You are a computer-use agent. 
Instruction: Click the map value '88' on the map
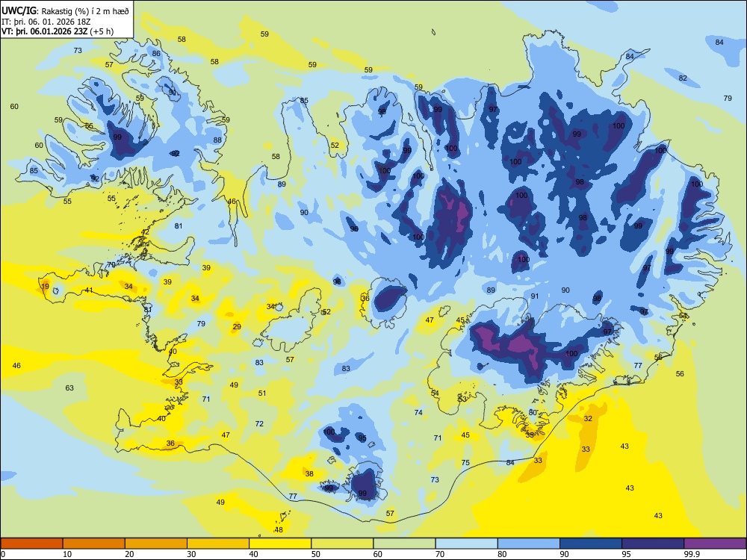pyautogui.click(x=217, y=140)
